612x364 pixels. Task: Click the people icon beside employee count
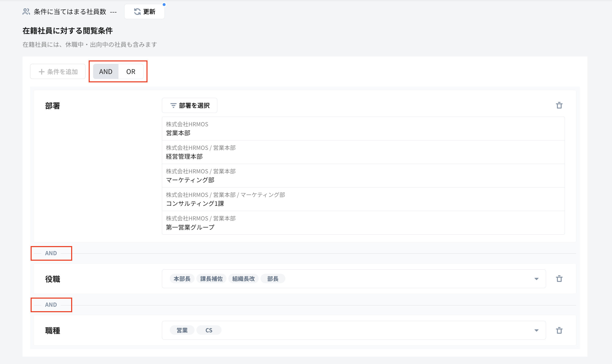[x=26, y=12]
